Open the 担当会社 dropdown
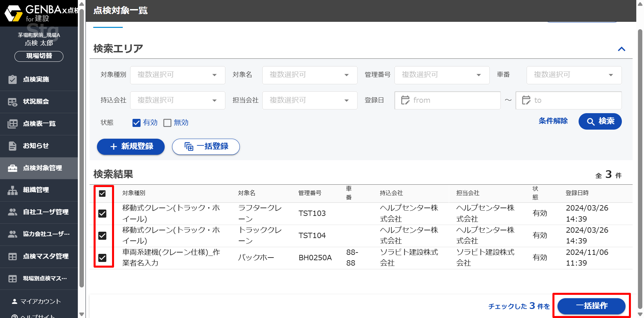This screenshot has width=644, height=318. click(309, 100)
